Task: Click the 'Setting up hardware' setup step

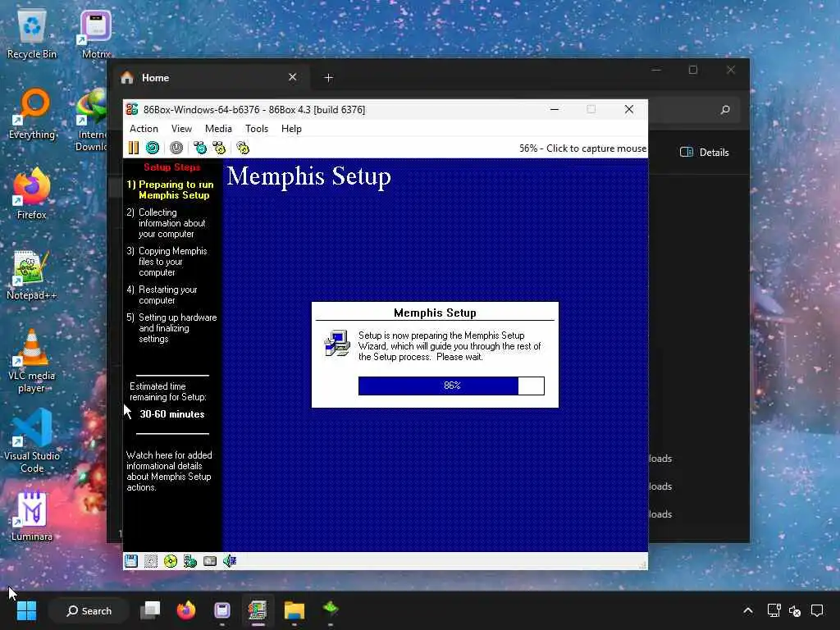Action: pos(171,328)
